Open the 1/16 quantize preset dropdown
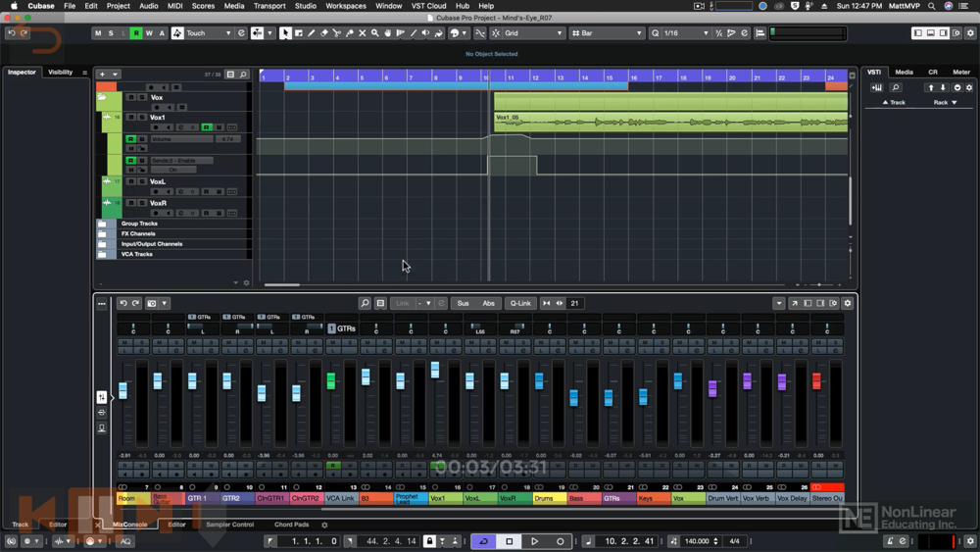This screenshot has width=980, height=552. [x=686, y=33]
